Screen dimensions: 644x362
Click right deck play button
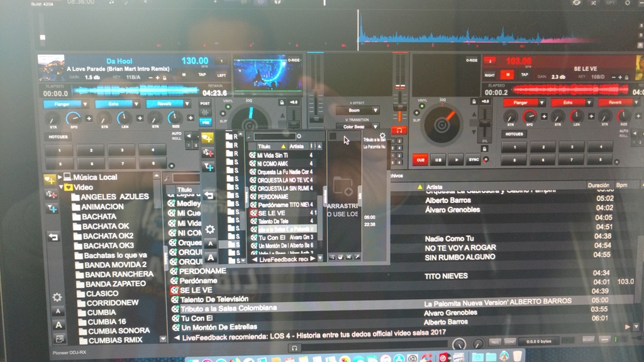coord(456,160)
